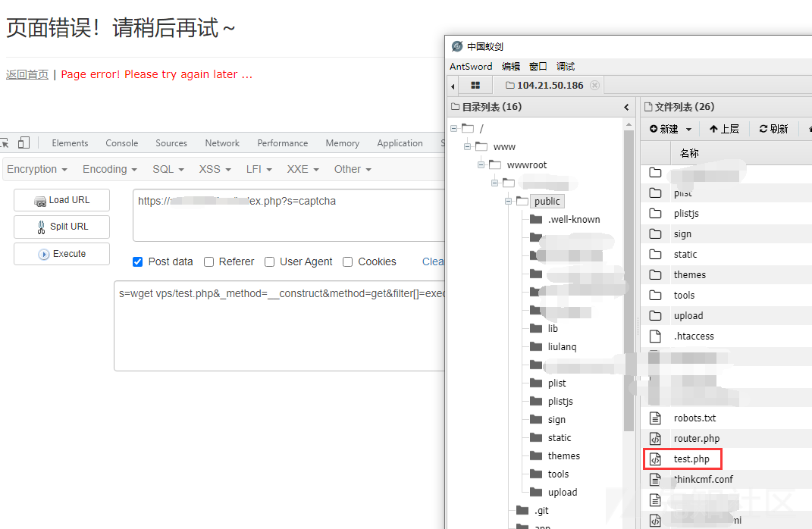Click the URL input field
812x529 pixels.
(x=289, y=214)
